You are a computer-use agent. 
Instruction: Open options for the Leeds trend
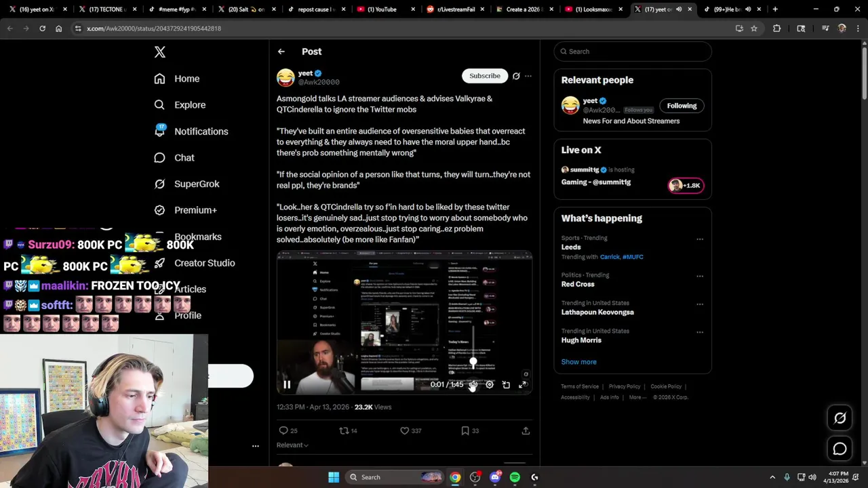[x=700, y=239]
